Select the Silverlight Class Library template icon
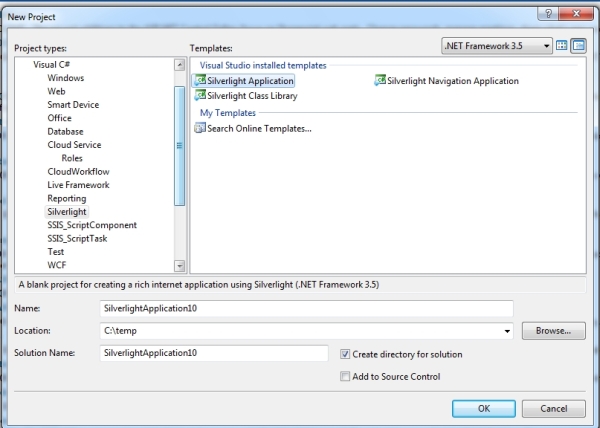This screenshot has height=428, width=600. [x=200, y=95]
